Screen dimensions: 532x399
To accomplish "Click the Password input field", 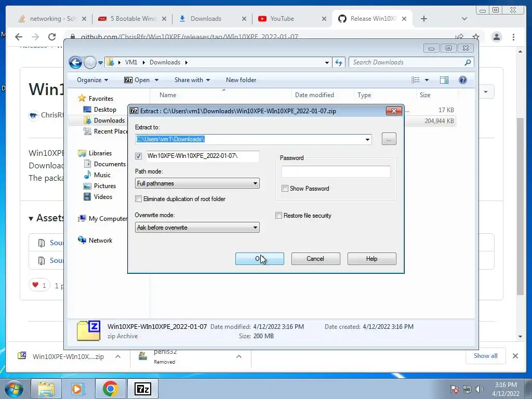I will point(336,171).
